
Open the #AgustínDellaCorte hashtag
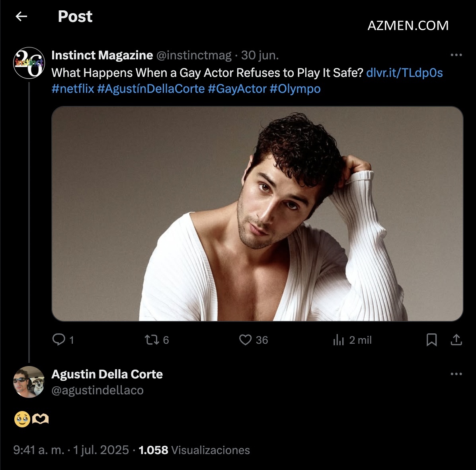151,88
